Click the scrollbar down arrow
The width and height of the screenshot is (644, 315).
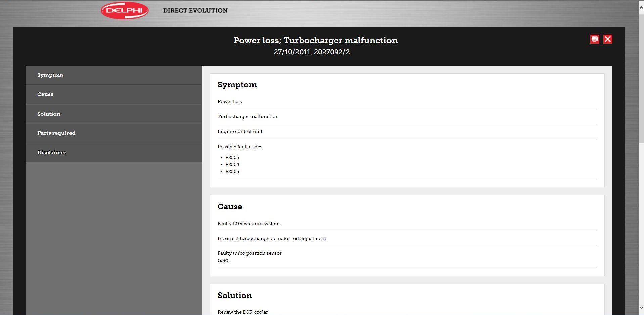point(641,307)
